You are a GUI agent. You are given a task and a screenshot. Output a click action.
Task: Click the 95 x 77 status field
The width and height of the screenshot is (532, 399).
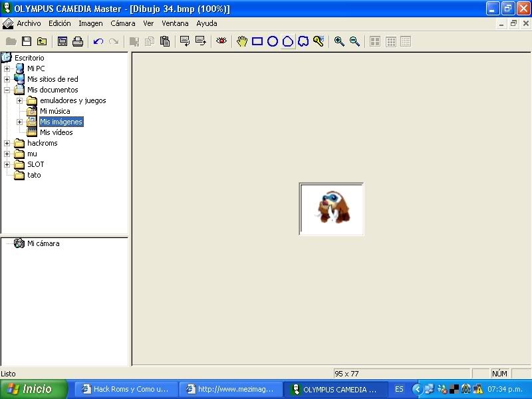pos(402,374)
